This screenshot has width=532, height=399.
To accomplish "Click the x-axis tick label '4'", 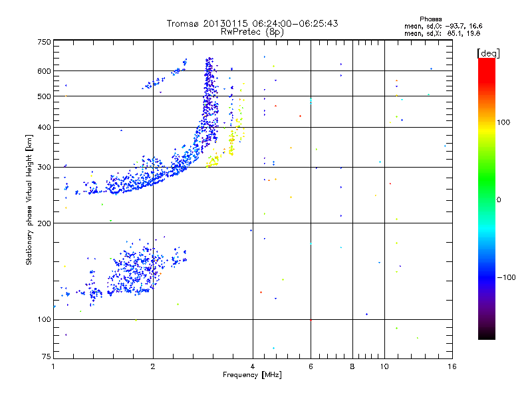I will click(x=253, y=366).
